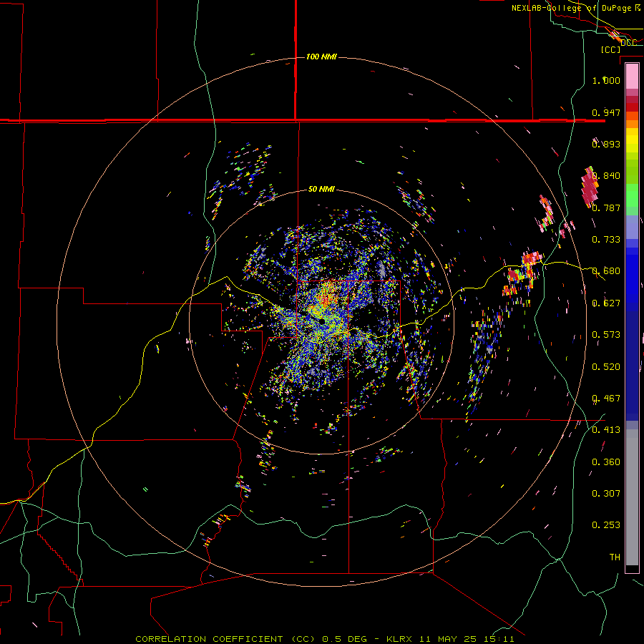Click the radar center clutter core
Screen dimensions: 644x644
coord(321,321)
